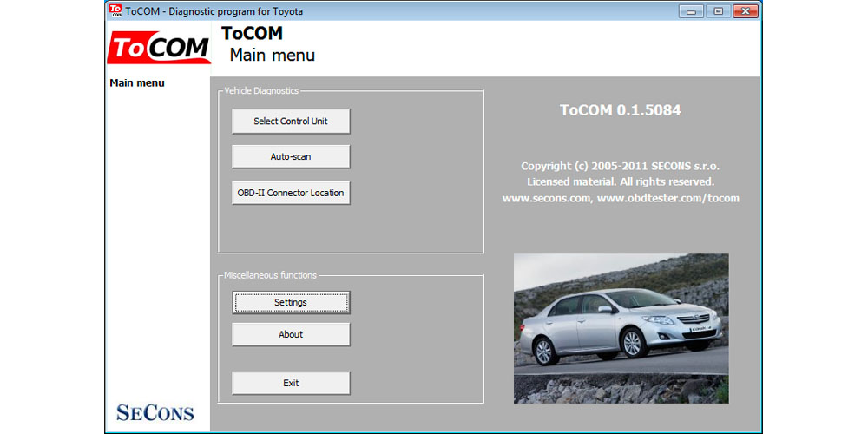Screen dimensions: 868x434
Task: Click the Vehicle Diagnostics group label
Action: click(261, 91)
